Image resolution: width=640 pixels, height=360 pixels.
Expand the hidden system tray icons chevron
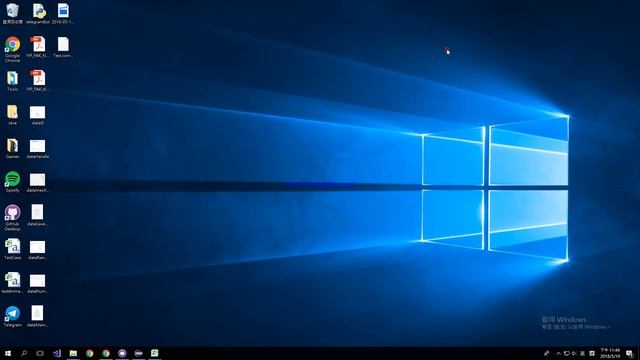558,353
